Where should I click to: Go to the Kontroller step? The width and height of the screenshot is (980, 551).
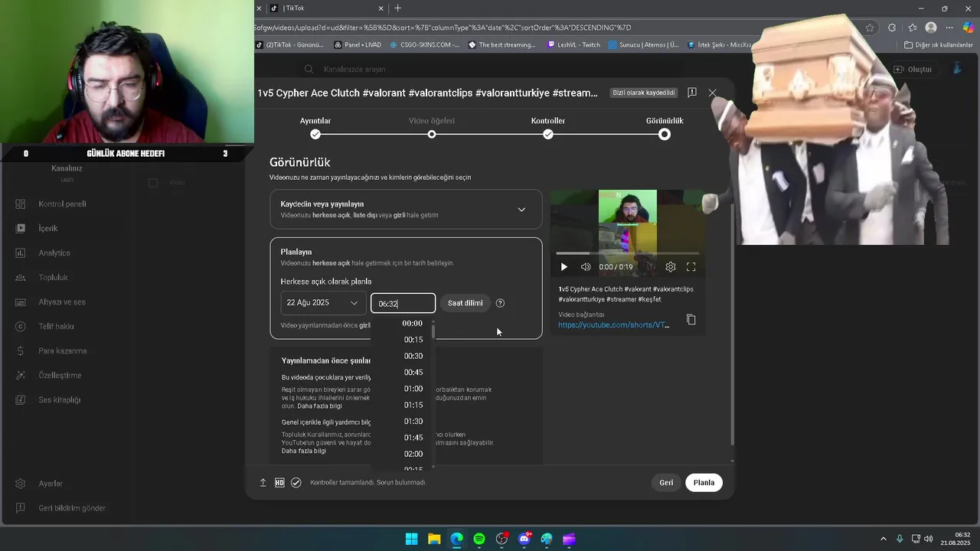pos(548,127)
